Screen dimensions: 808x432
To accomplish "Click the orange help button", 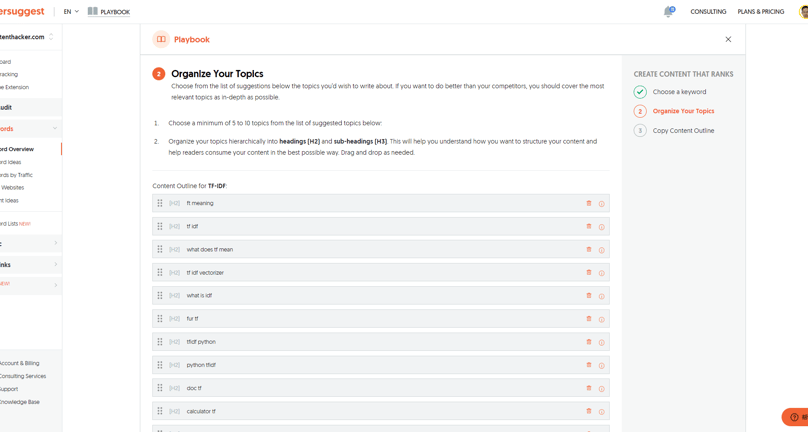I will point(795,417).
